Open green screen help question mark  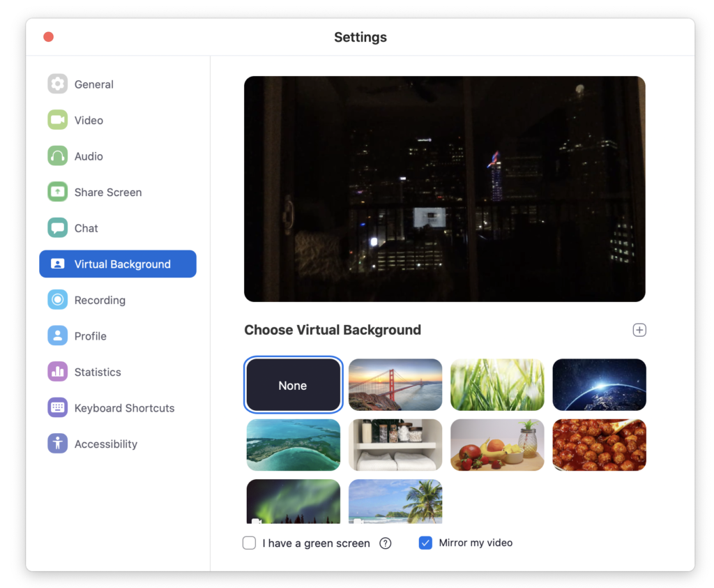pos(385,543)
